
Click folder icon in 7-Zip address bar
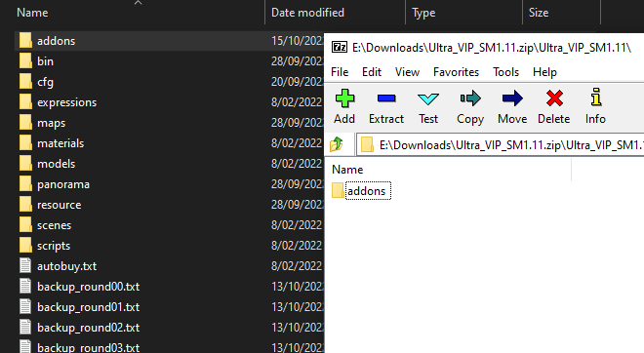(x=367, y=144)
